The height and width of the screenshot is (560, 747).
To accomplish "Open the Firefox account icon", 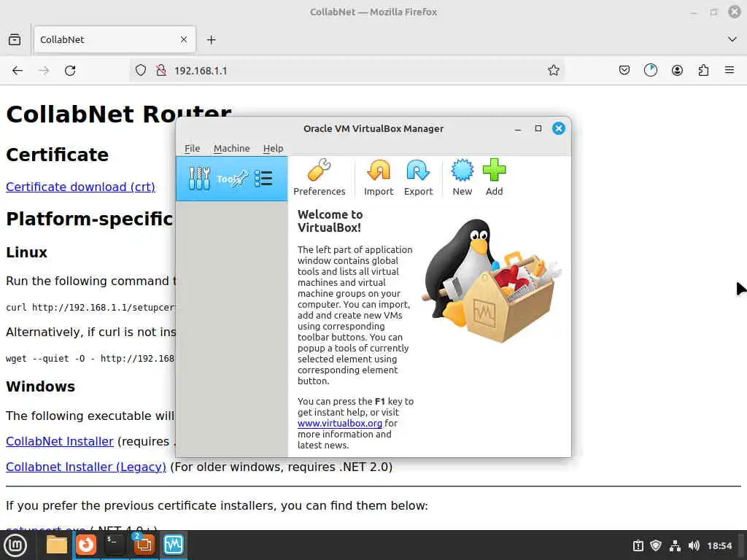I will point(677,71).
